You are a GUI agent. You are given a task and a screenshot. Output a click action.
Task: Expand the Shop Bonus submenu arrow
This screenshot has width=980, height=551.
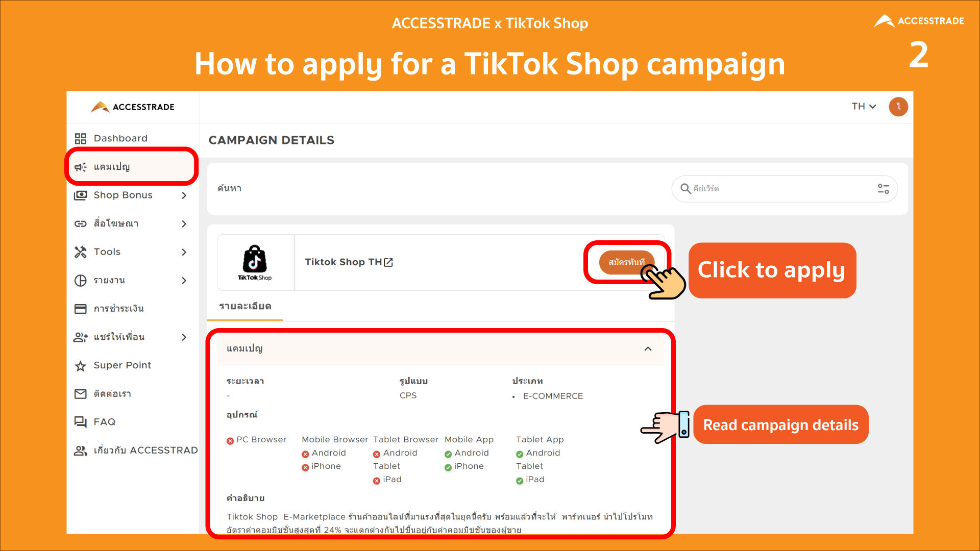pos(184,195)
